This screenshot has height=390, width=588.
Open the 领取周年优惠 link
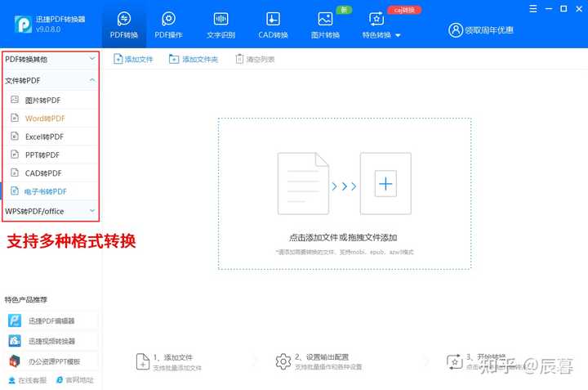488,30
